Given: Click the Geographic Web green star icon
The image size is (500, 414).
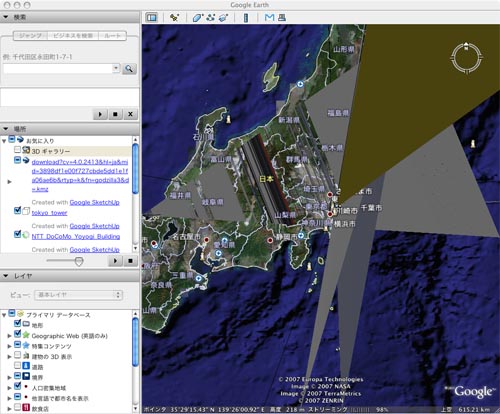Looking at the screenshot, I should [x=26, y=334].
